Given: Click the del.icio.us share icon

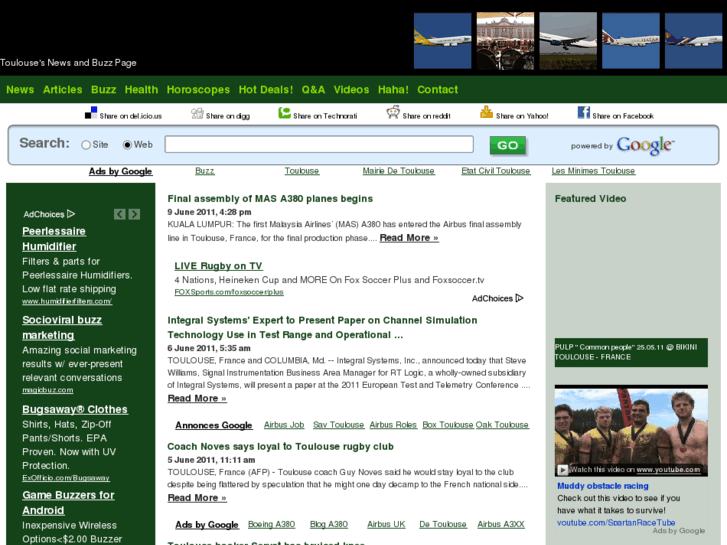Looking at the screenshot, I should pos(91,113).
